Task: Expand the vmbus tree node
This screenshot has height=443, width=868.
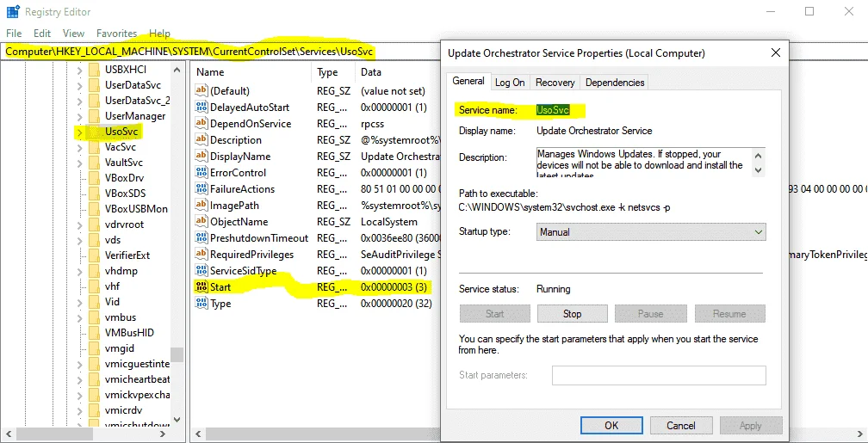Action: 80,317
